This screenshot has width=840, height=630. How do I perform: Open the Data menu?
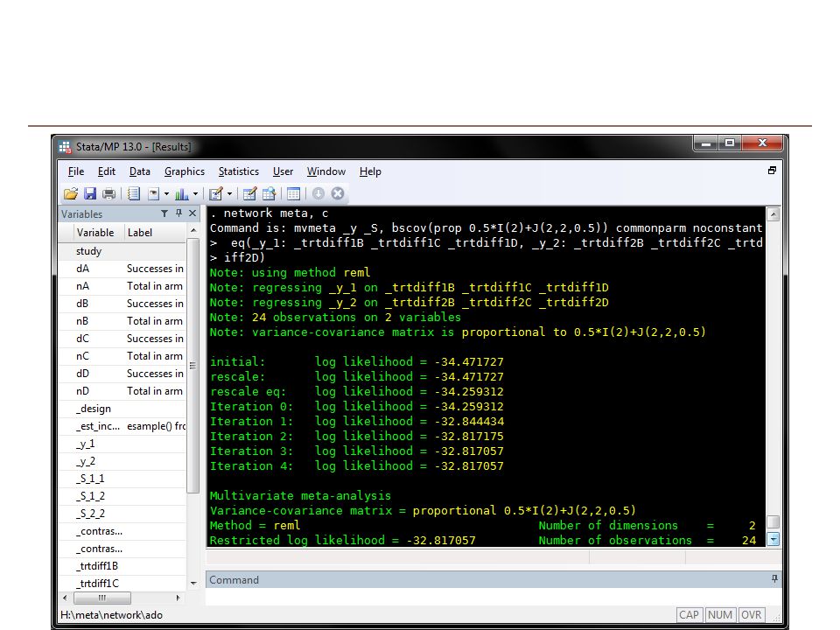click(x=140, y=171)
